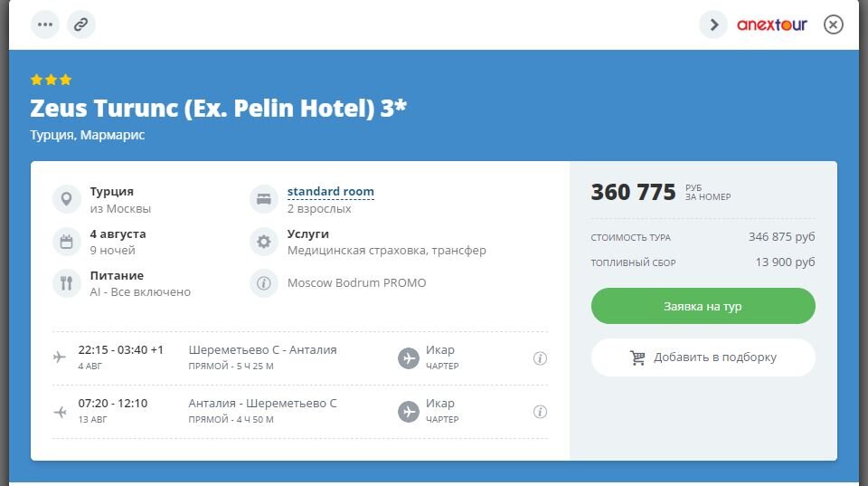Screen dimensions: 868x486
Task: Go to next tour with chevron arrow
Action: coord(713,24)
